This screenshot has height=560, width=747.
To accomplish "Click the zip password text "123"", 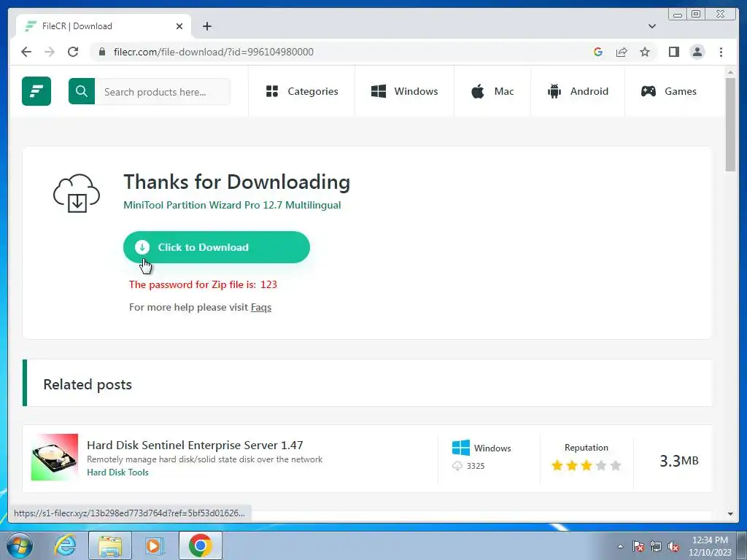I will point(268,284).
